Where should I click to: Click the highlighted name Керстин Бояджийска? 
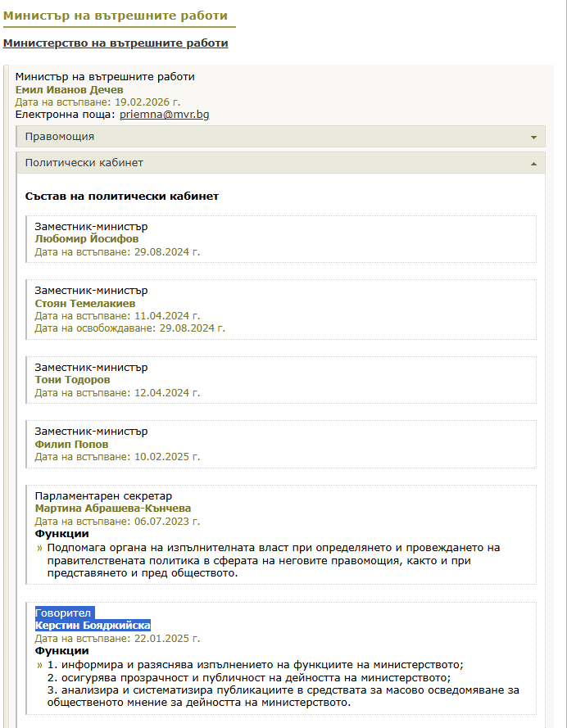pyautogui.click(x=93, y=625)
